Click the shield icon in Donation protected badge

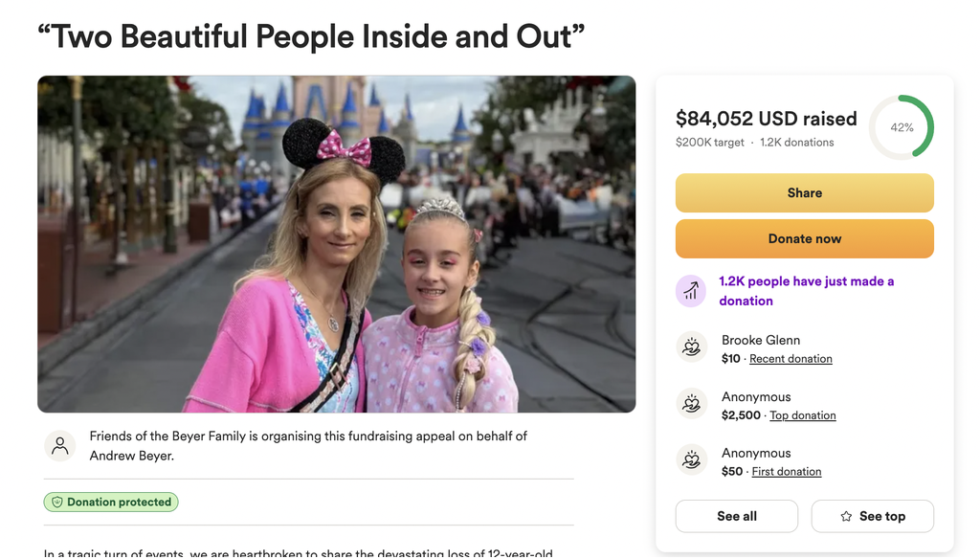coord(56,502)
